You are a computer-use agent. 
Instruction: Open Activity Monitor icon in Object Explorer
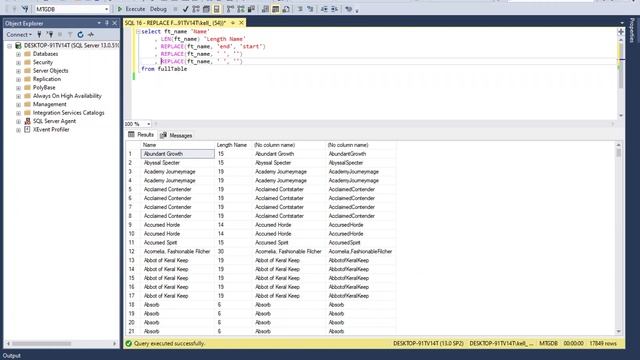91,35
